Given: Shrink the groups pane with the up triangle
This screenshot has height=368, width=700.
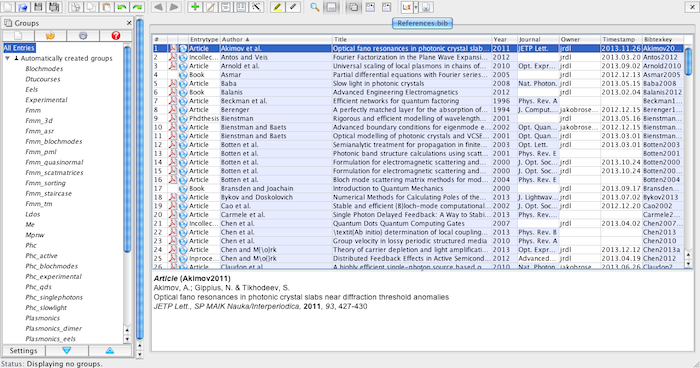Looking at the screenshot, I should (110, 351).
